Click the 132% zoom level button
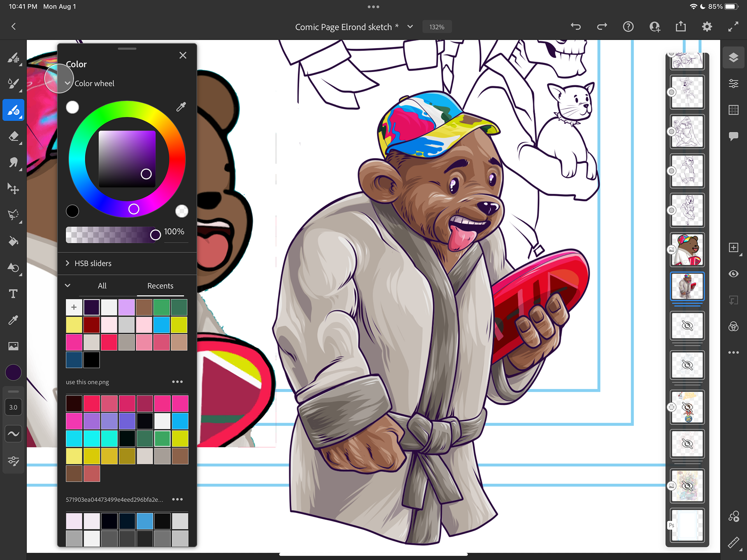 pos(437,27)
